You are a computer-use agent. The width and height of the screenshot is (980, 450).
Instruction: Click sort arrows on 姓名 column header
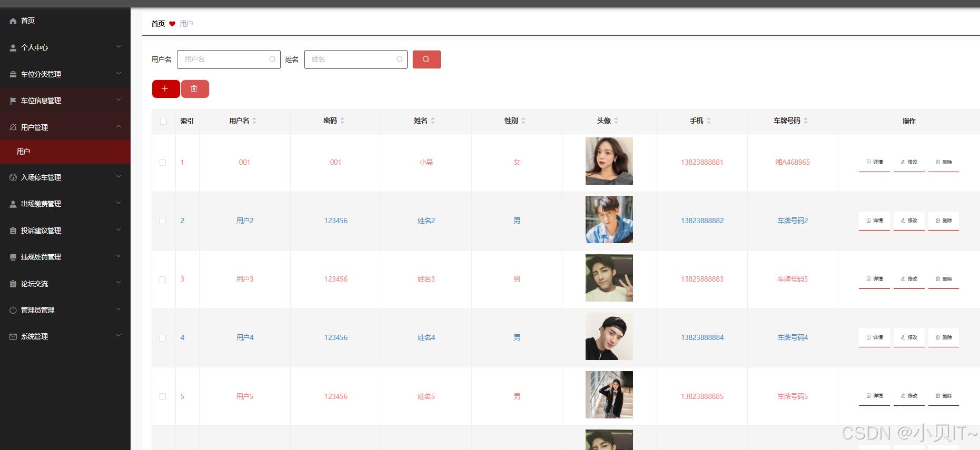coord(433,121)
